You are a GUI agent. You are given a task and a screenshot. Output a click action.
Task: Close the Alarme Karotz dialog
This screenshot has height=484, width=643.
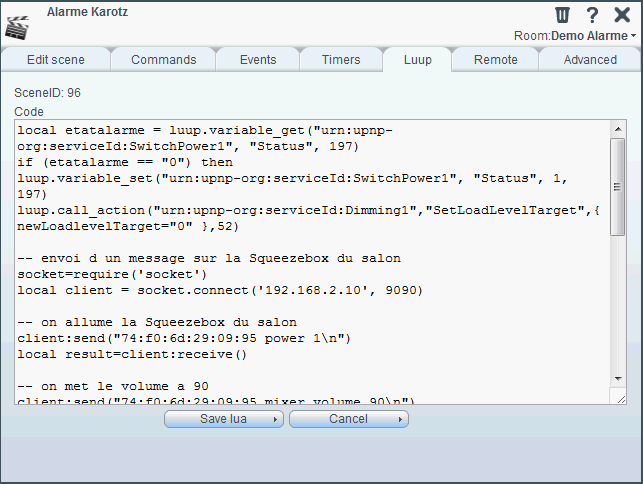[622, 15]
